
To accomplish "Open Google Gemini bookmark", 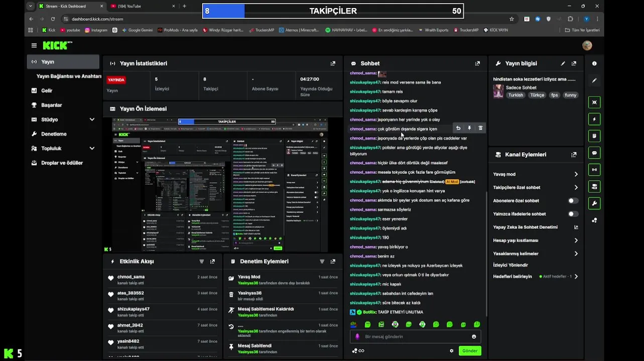I will (x=137, y=30).
